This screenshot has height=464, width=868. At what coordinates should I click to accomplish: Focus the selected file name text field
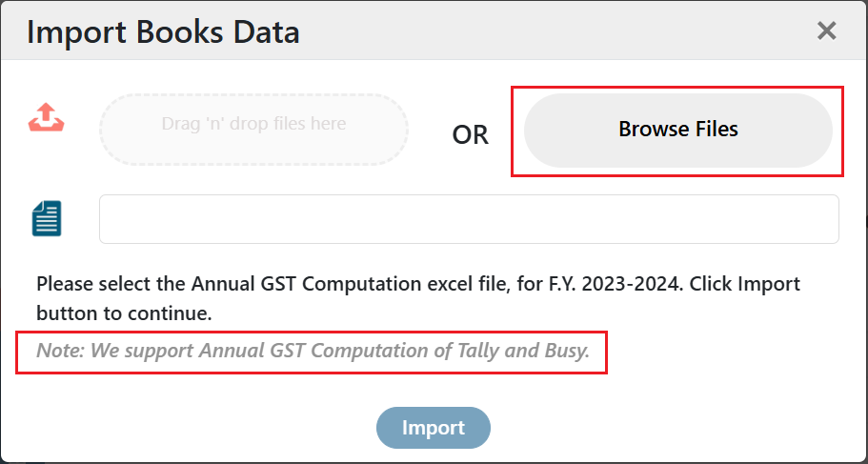coord(469,219)
